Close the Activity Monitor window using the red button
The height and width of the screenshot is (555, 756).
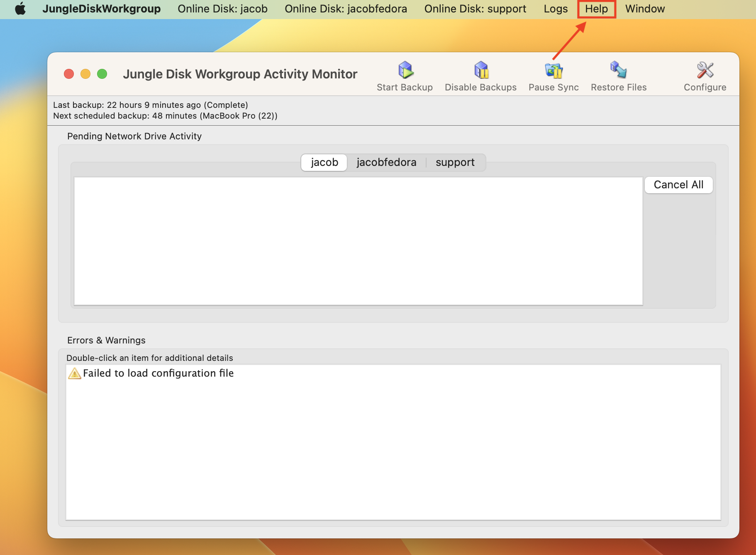69,74
